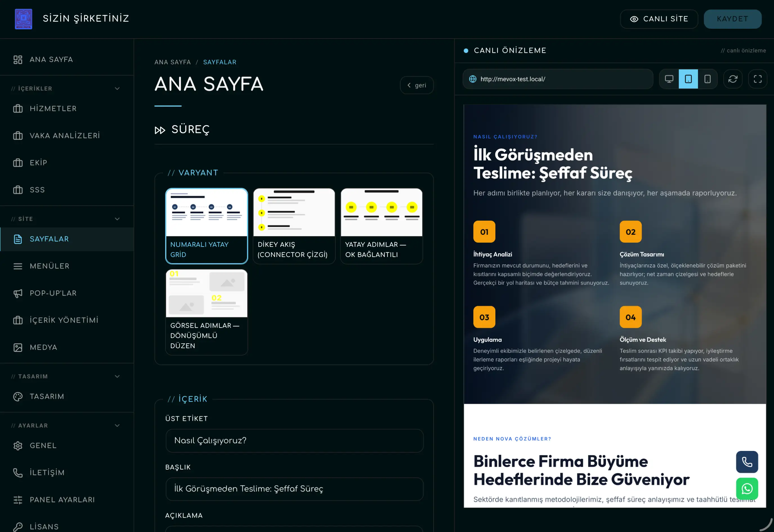Select the Numaralı Yatay Grid variant
The width and height of the screenshot is (774, 532).
207,226
